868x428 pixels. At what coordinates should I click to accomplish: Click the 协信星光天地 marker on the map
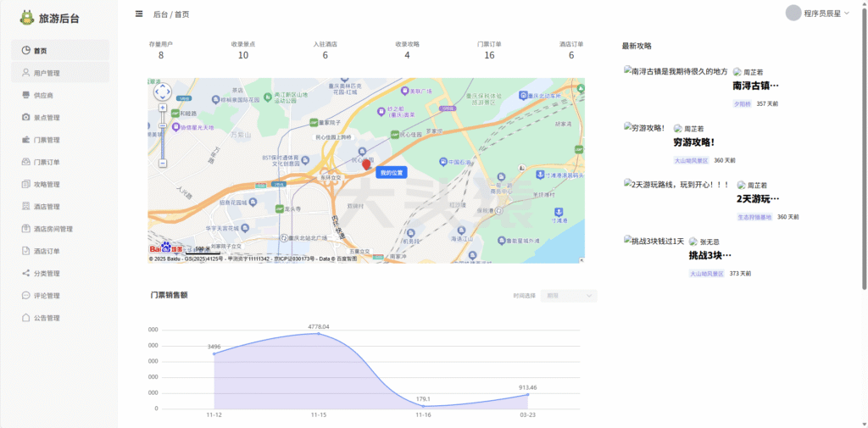176,127
